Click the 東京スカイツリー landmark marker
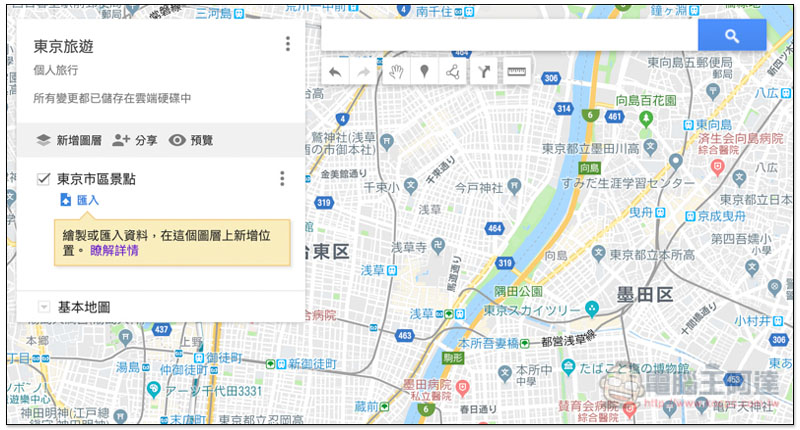Image resolution: width=800 pixels, height=430 pixels. (591, 308)
